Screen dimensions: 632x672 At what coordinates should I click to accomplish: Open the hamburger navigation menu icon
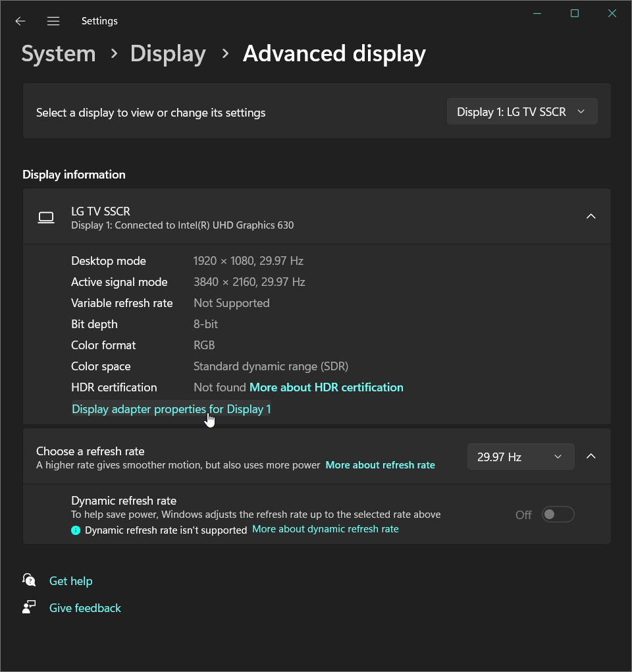click(53, 20)
